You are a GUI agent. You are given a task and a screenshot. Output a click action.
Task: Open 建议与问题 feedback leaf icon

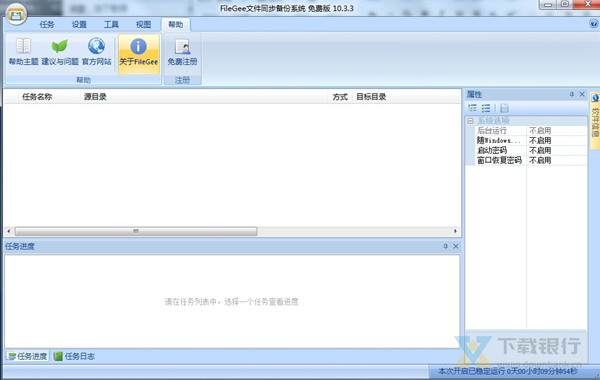pos(60,52)
